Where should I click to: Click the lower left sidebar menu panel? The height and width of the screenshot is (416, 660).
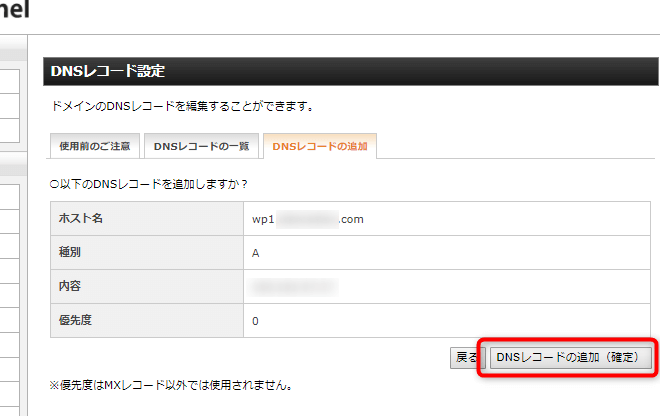pos(10,280)
